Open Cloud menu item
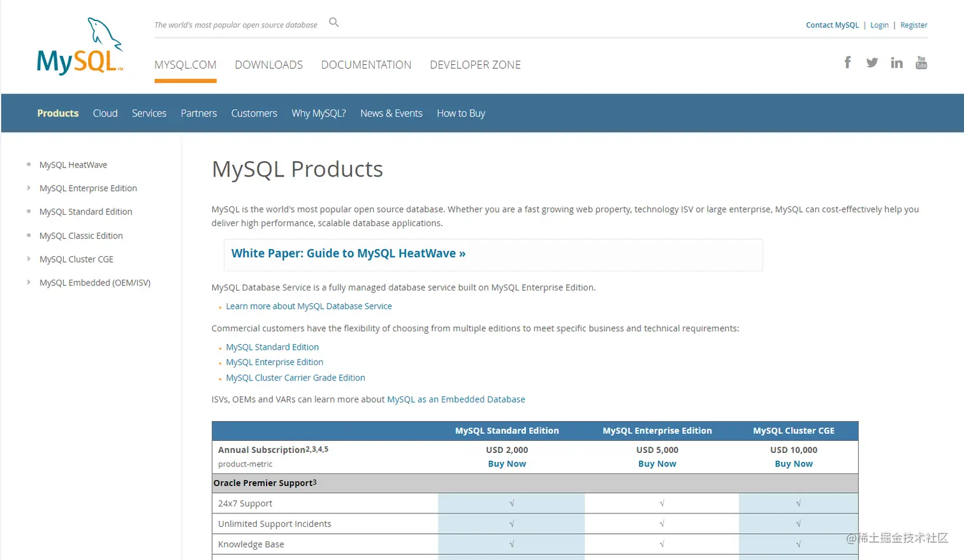The height and width of the screenshot is (560, 964). point(105,113)
